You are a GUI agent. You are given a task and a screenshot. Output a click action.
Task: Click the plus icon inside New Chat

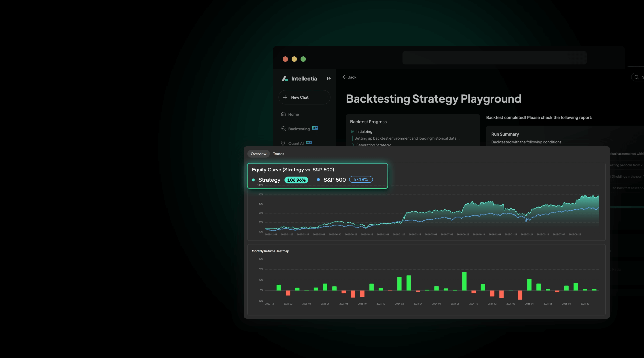click(x=285, y=97)
